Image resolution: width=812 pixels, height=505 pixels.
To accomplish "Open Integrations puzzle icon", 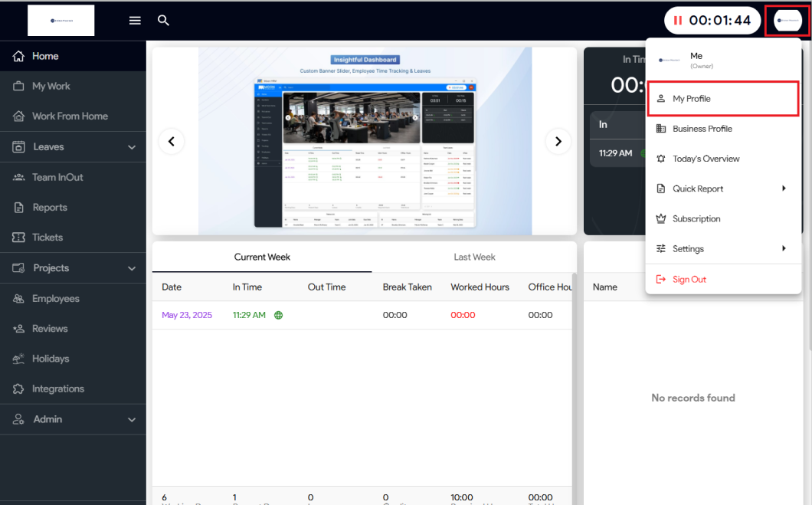I will (x=18, y=389).
